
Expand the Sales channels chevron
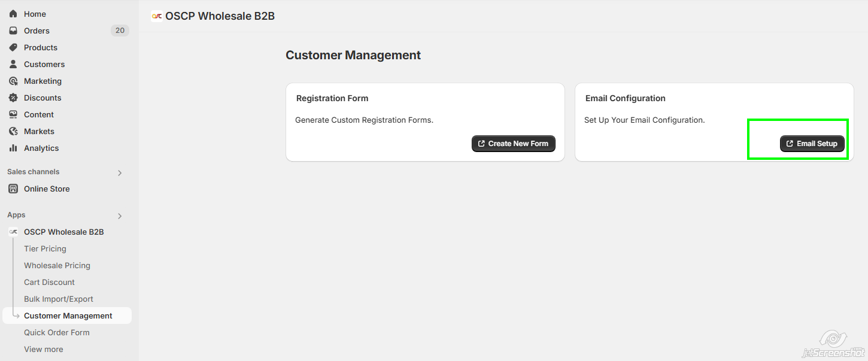tap(120, 172)
